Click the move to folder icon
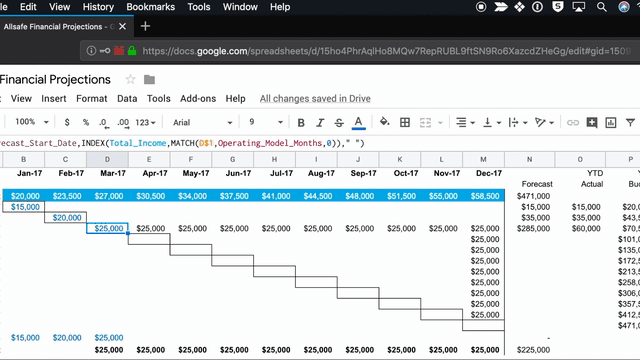 (x=149, y=80)
